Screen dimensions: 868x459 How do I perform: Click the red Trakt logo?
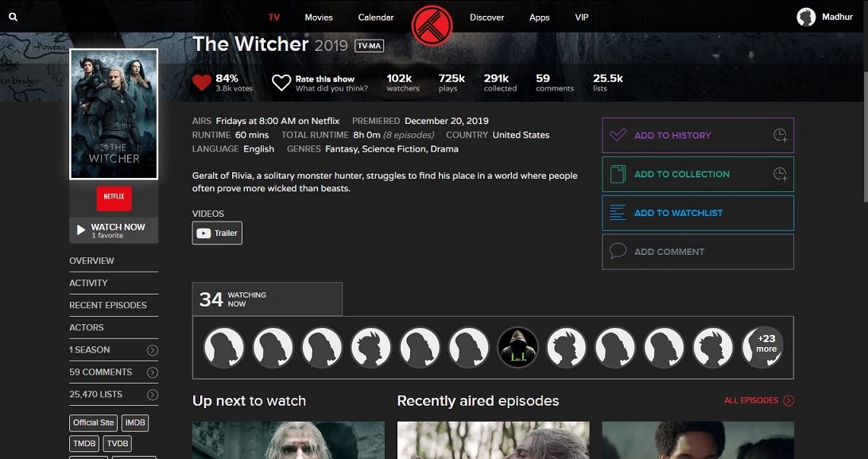[432, 25]
